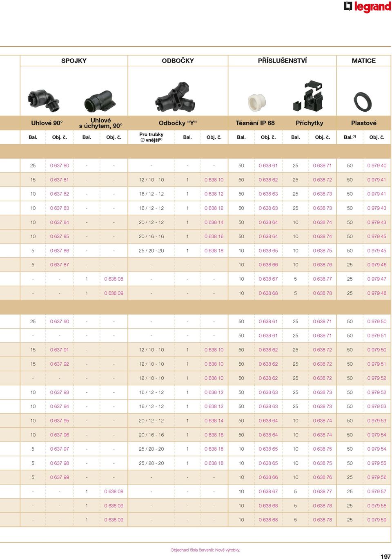
Task: Click the Bal.(1) column header under Plastové
Action: coord(350,137)
